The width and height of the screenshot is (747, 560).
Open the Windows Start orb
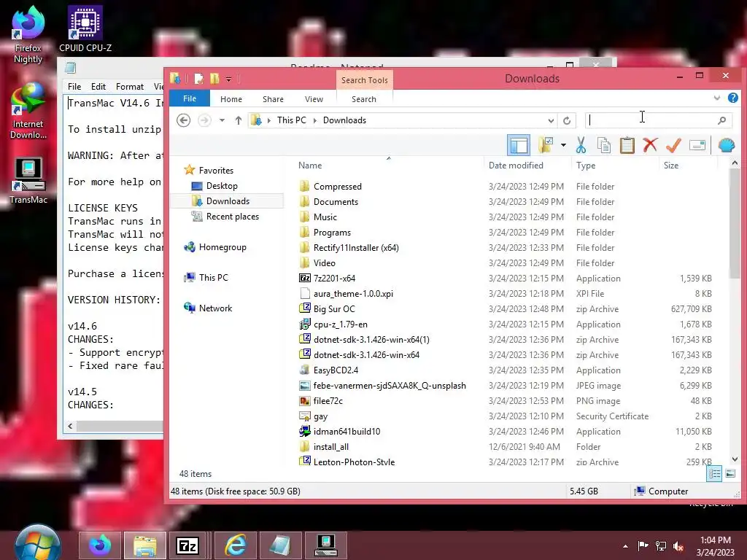[37, 544]
